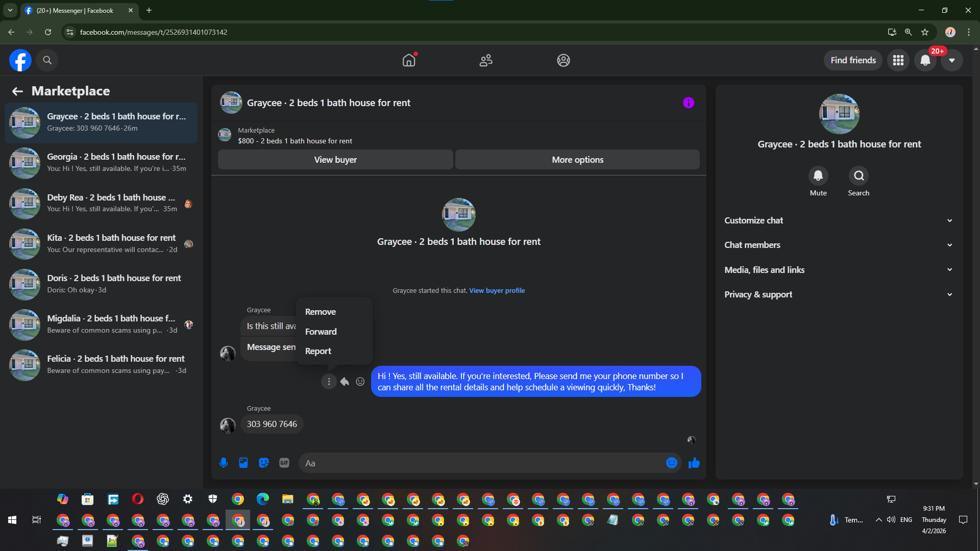Open Facebook search magnifier
980x551 pixels.
(x=47, y=60)
